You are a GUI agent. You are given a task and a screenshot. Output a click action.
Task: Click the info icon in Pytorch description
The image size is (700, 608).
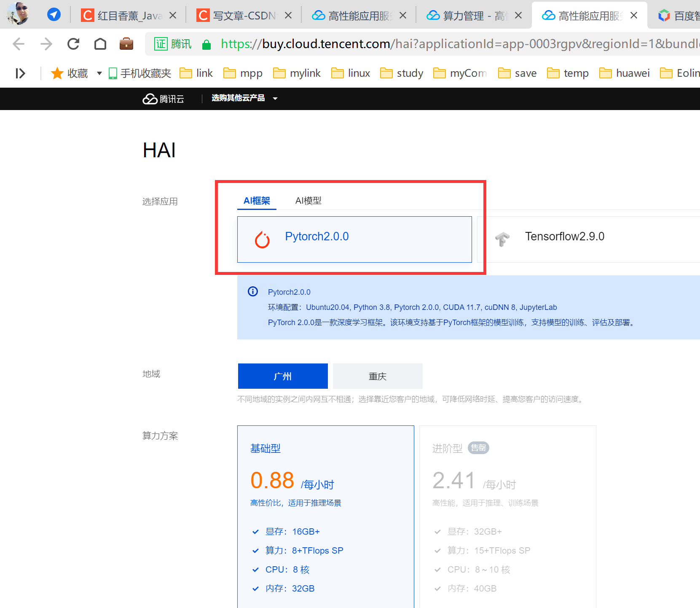253,291
